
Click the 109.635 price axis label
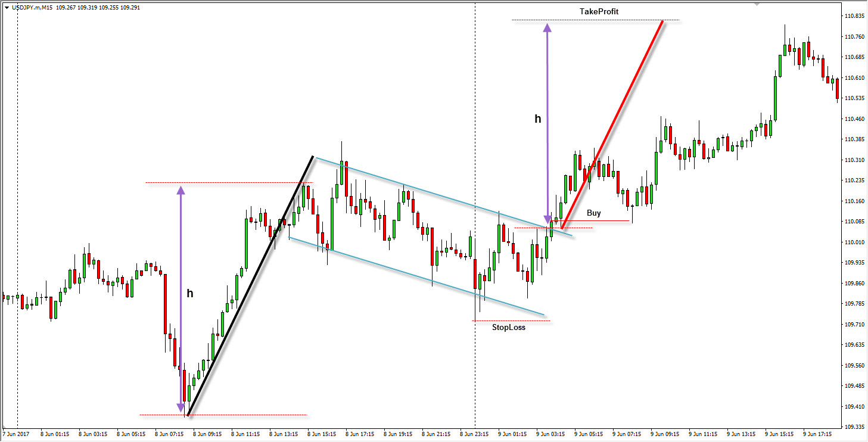pyautogui.click(x=854, y=345)
